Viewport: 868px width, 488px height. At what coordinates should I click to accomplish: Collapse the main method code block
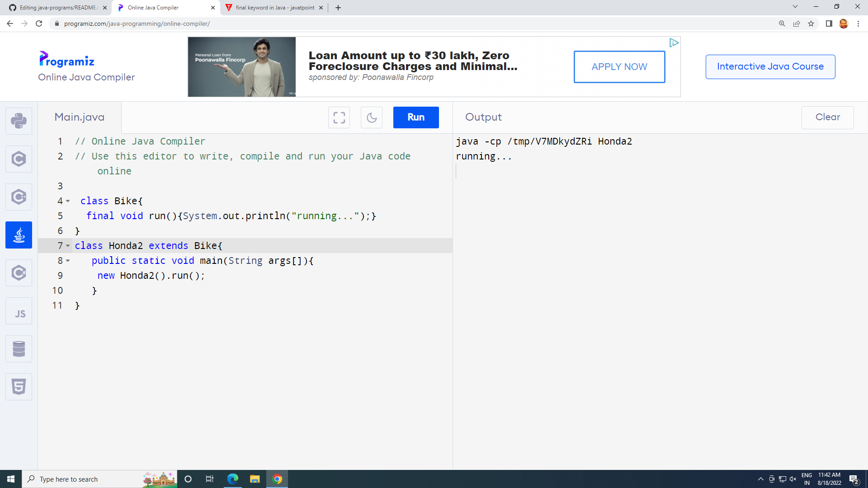click(x=68, y=261)
